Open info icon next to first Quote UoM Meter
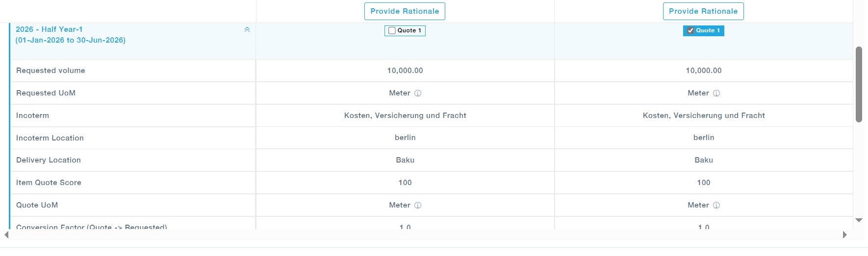This screenshot has width=868, height=256. (x=418, y=205)
